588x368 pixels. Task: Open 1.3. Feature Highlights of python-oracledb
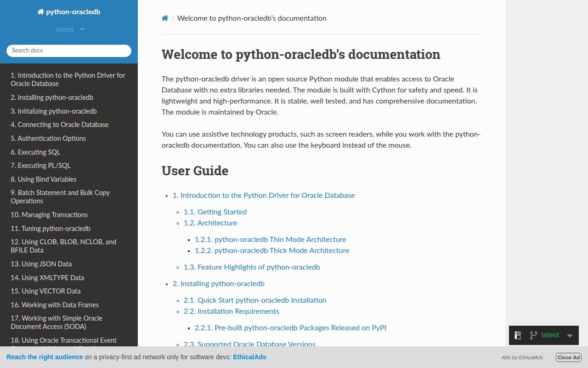[252, 267]
